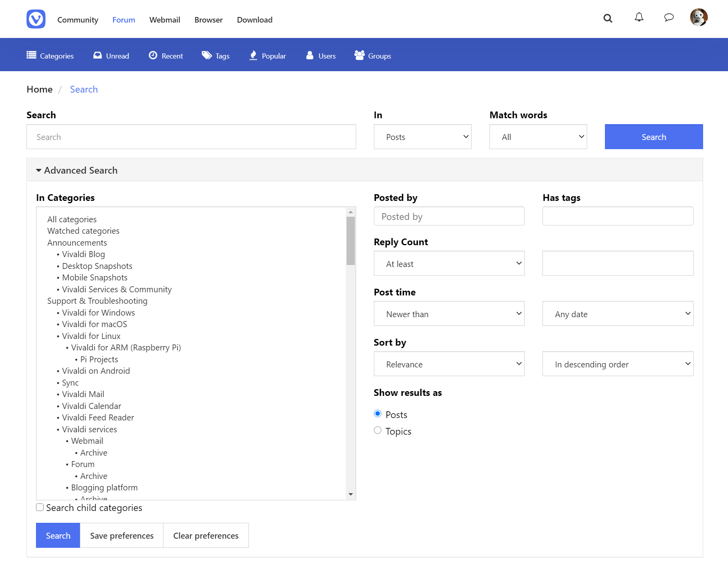Screen dimensions: 728x579
Task: Click the Categories list icon
Action: pos(31,55)
